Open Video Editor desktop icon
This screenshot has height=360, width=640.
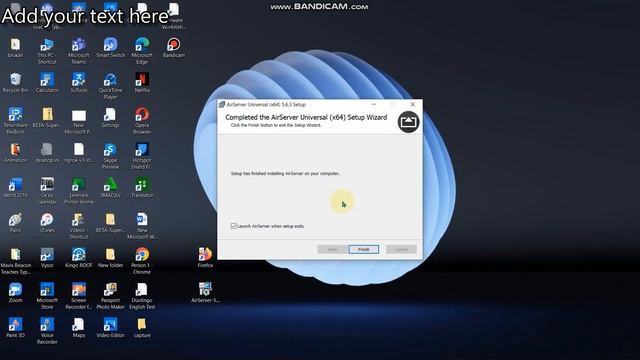tap(110, 328)
